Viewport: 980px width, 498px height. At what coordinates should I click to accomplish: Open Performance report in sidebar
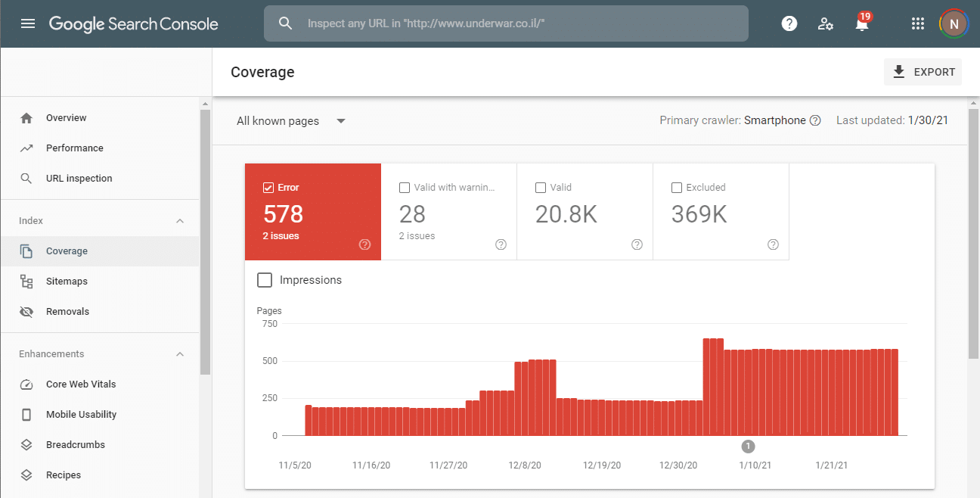[x=100, y=148]
